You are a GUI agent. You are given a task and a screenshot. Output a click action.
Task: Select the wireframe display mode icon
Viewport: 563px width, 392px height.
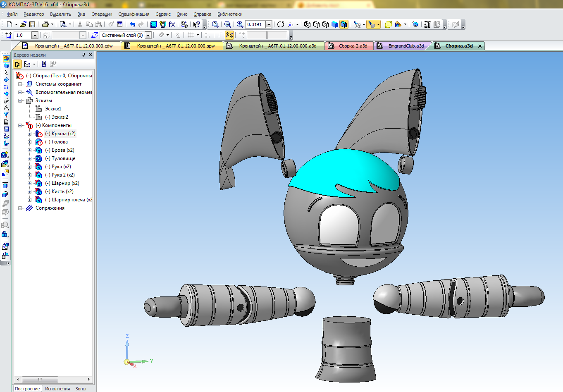[x=307, y=24]
